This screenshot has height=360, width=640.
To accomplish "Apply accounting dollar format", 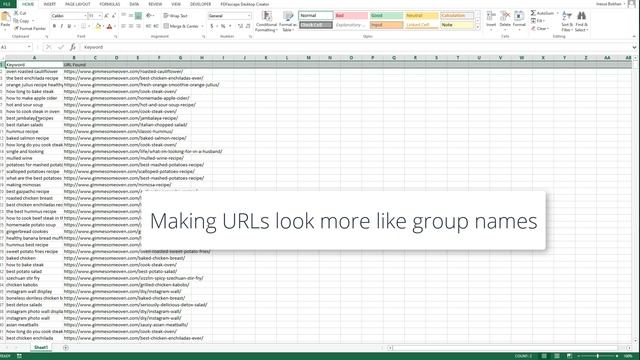I will pos(212,26).
